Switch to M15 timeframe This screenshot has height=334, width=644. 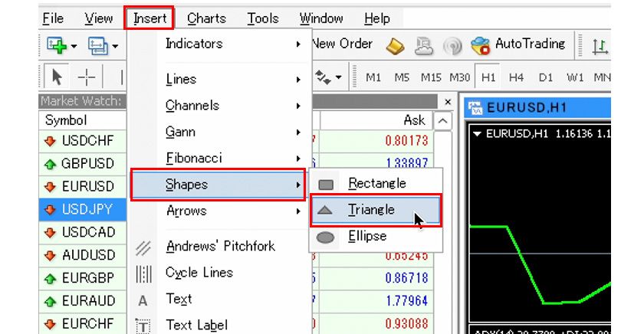click(431, 77)
